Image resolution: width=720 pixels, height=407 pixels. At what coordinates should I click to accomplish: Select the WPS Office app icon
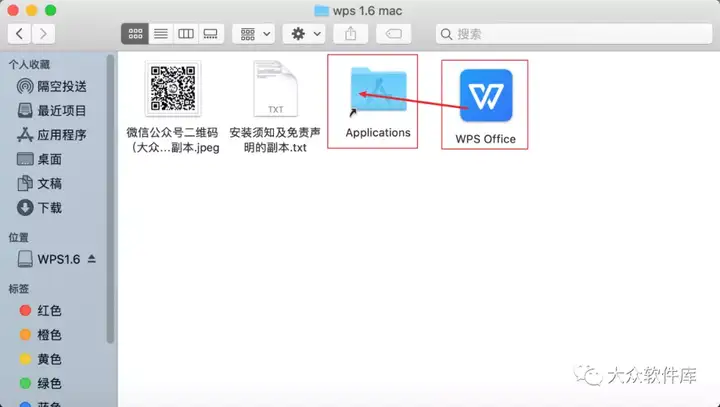(486, 96)
